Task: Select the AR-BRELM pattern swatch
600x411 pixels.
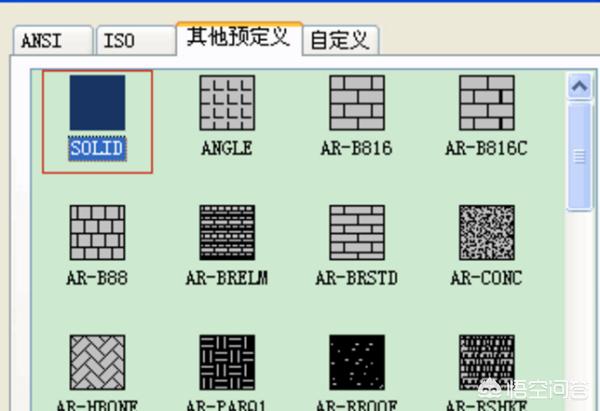Action: click(x=227, y=232)
